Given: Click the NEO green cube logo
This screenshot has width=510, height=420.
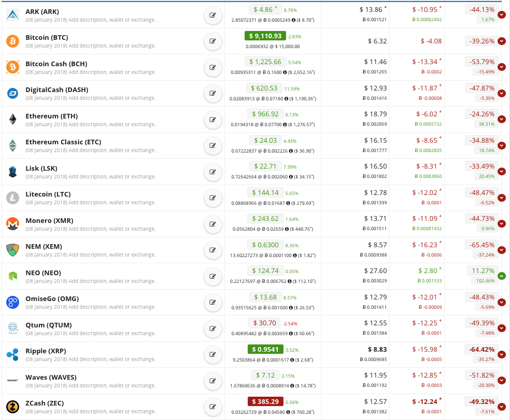Looking at the screenshot, I should pyautogui.click(x=13, y=276).
